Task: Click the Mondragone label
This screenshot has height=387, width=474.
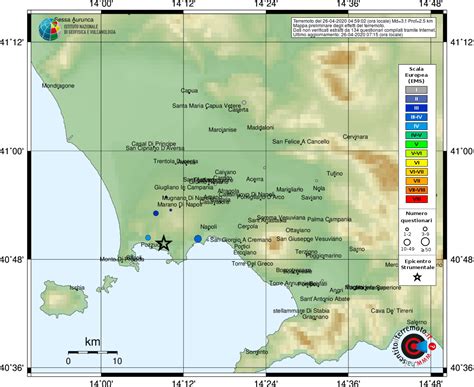Action: click(58, 86)
